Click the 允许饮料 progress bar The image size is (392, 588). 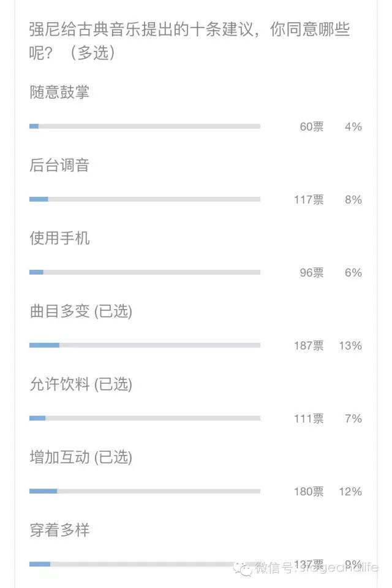(145, 418)
